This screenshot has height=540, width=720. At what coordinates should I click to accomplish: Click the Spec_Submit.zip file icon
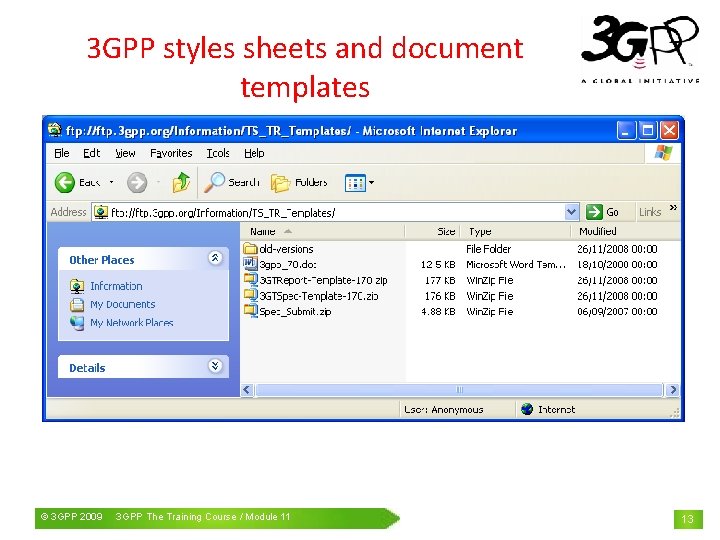tap(250, 311)
